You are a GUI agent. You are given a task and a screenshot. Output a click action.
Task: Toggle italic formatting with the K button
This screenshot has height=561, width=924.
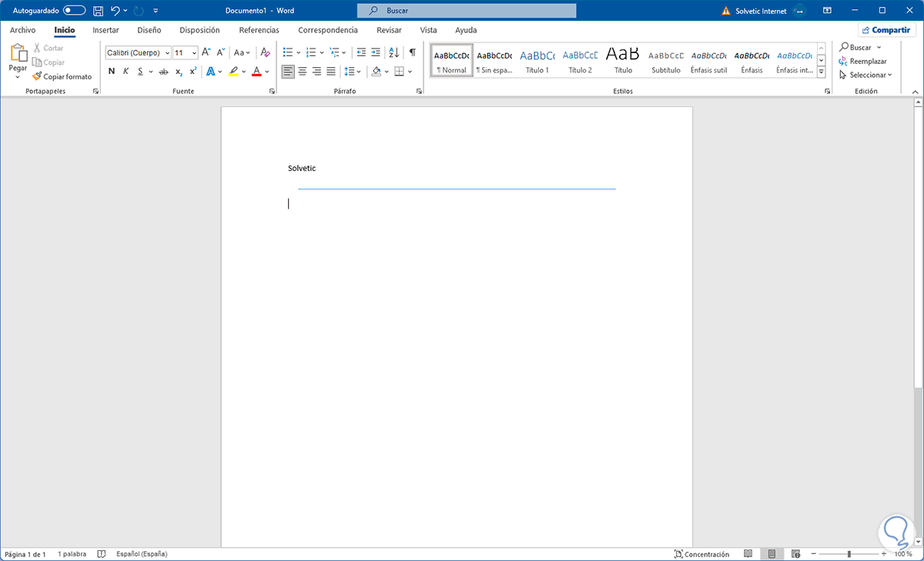point(126,72)
